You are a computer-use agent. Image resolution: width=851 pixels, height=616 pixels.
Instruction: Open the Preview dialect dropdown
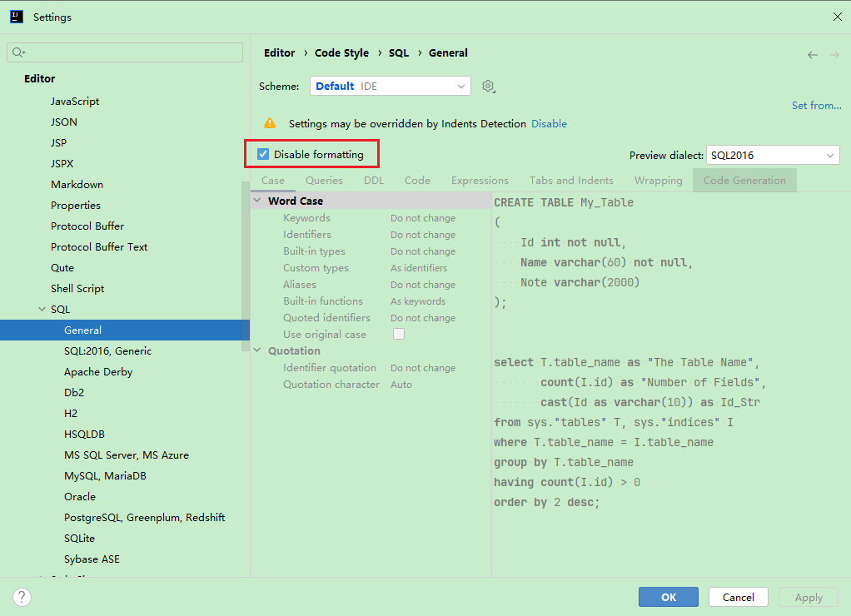772,155
